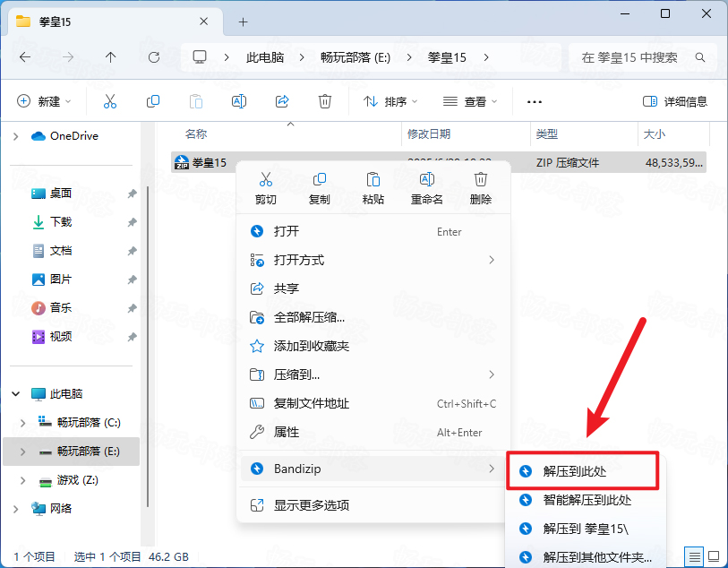Open the 查看 view dropdown
728x568 pixels.
pyautogui.click(x=469, y=101)
